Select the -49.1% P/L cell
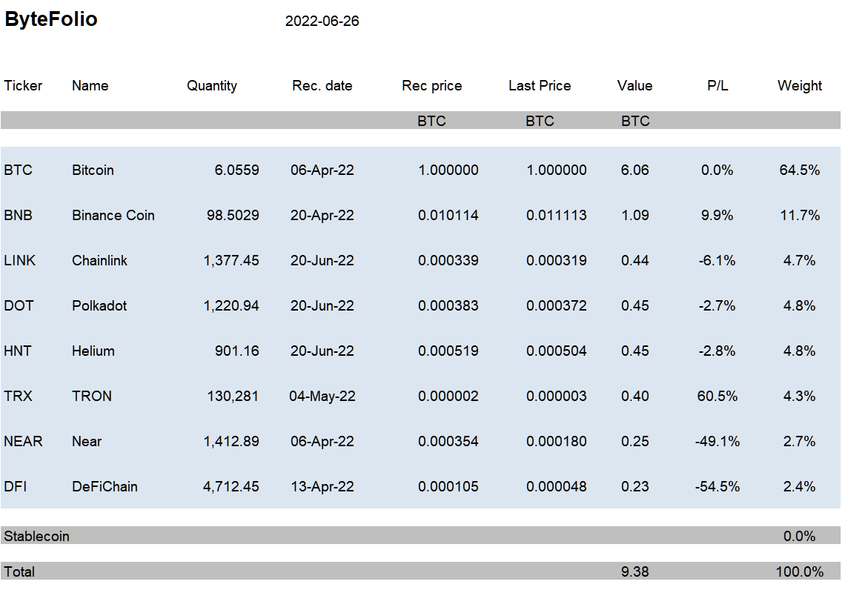This screenshot has width=868, height=590. [718, 442]
